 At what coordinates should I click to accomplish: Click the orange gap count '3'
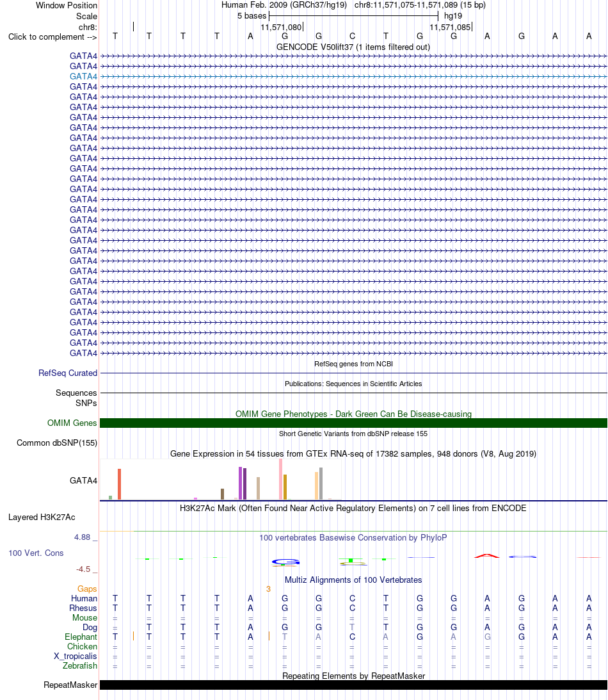[269, 589]
